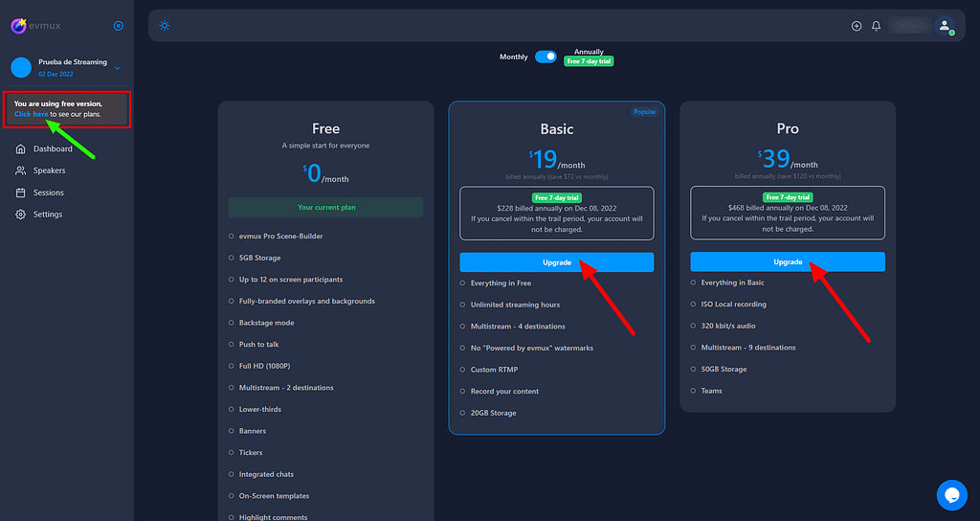Click the Sessions calendar icon
980x521 pixels.
21,193
